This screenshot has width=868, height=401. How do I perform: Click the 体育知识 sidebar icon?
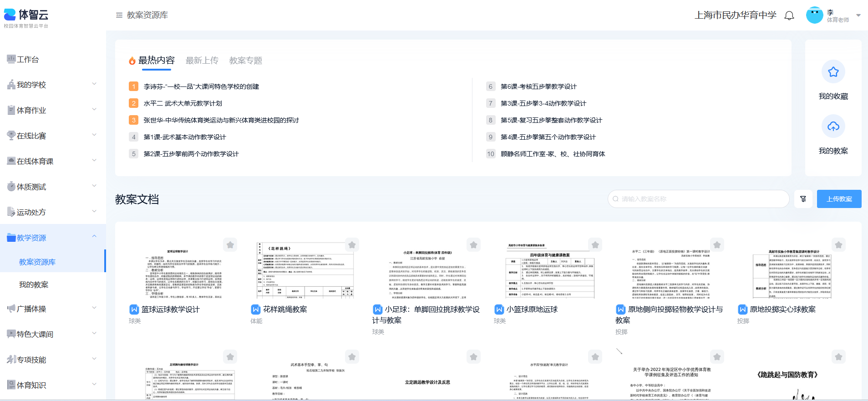point(11,385)
